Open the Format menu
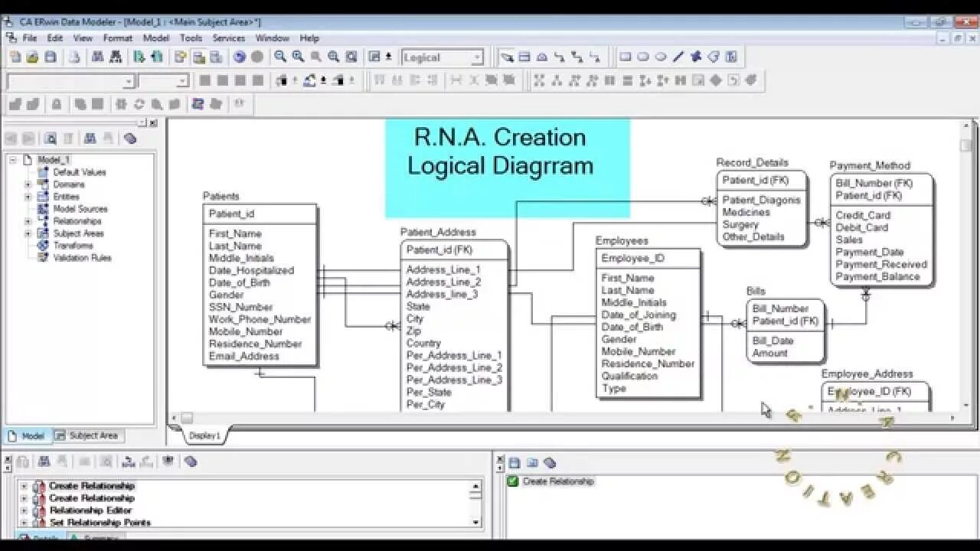Screen dimensions: 980x551 click(x=117, y=37)
